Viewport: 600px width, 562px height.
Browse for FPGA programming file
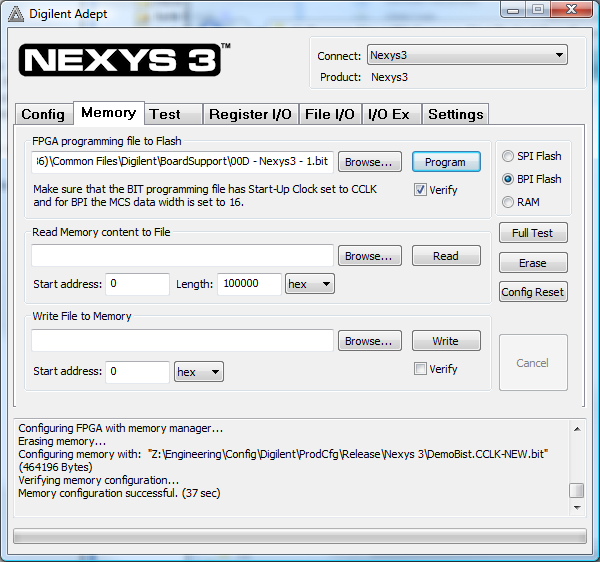[369, 162]
